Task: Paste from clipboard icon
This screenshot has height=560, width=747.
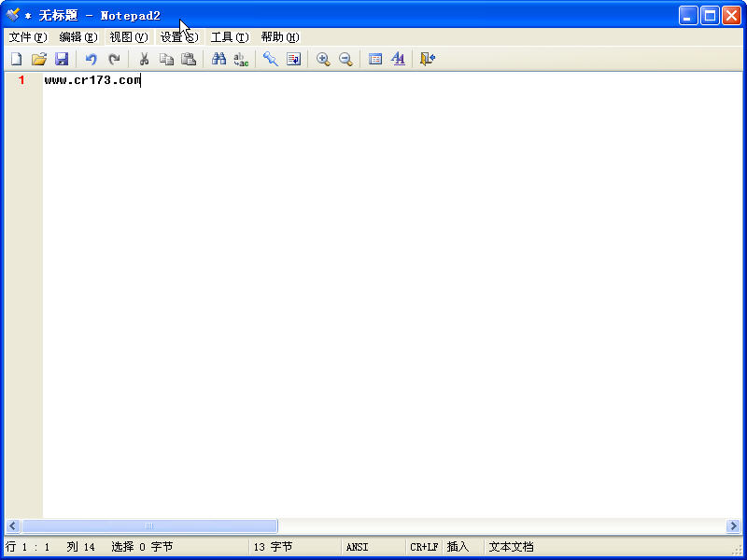Action: [x=189, y=59]
